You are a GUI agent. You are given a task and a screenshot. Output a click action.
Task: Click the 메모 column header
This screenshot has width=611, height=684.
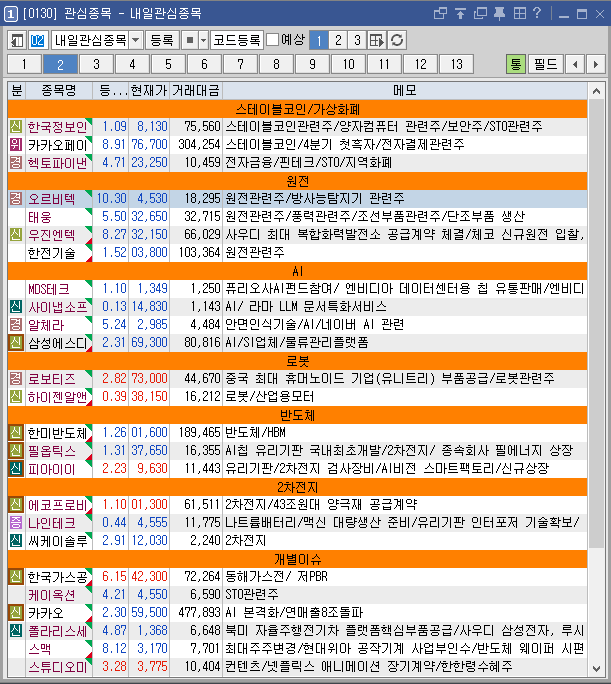pyautogui.click(x=405, y=91)
